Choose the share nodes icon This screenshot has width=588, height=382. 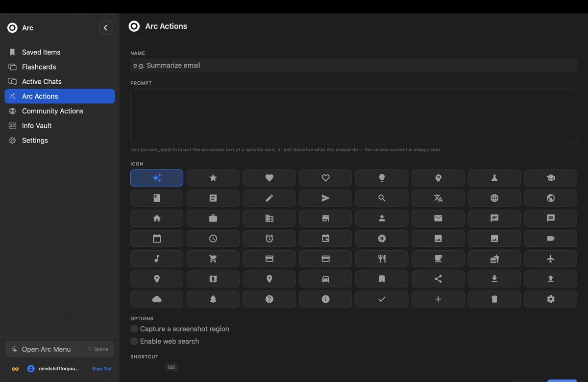[x=438, y=279]
